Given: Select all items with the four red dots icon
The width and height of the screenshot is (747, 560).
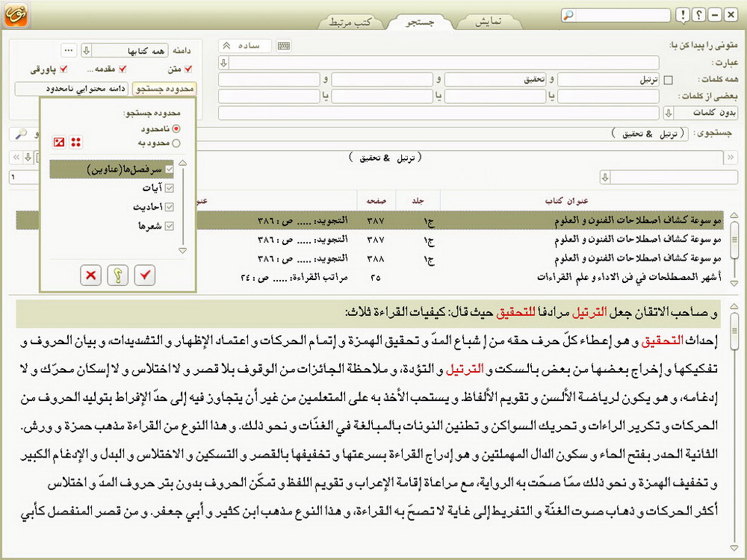Looking at the screenshot, I should [x=75, y=142].
